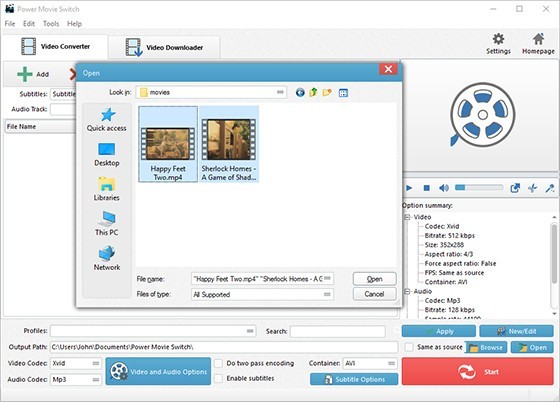Click the Back arrow in Open dialog
Screen dimensions: 560x402
(x=300, y=93)
